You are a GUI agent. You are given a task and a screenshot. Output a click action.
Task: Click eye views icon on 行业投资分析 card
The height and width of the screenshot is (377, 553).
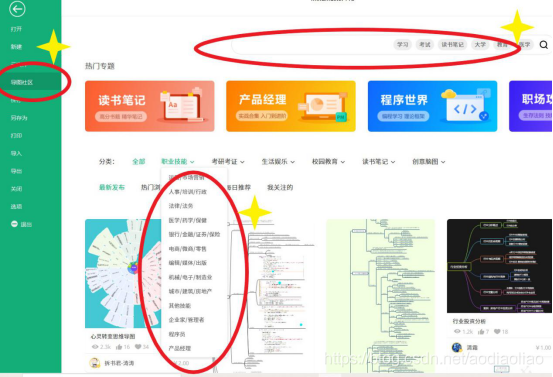coord(457,332)
